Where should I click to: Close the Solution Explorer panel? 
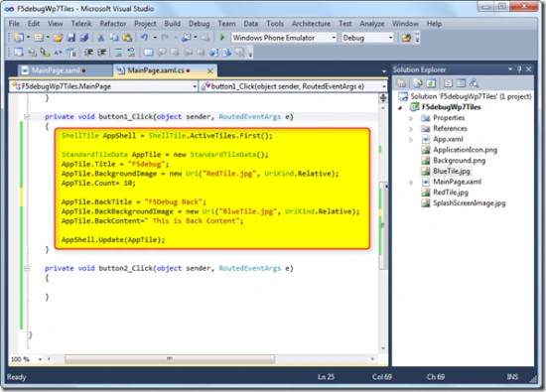(x=528, y=69)
